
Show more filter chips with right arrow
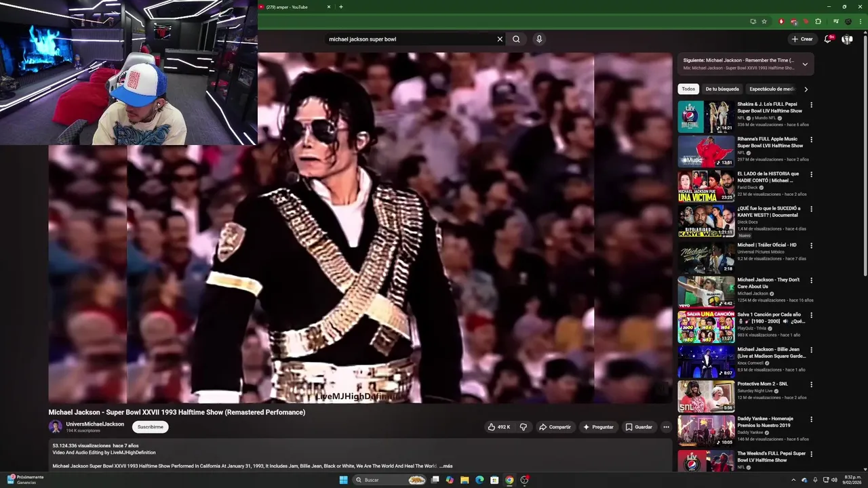click(806, 89)
